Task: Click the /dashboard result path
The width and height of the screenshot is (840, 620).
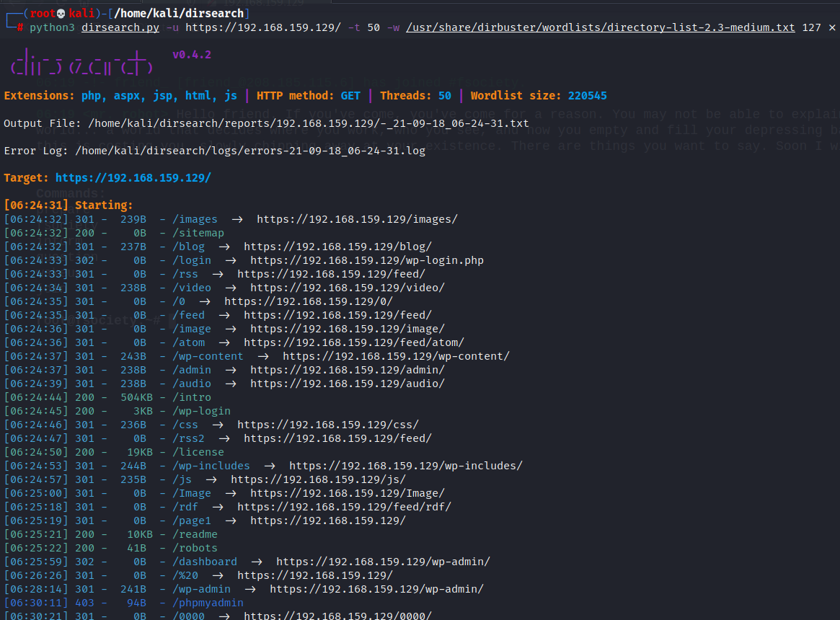Action: click(205, 562)
